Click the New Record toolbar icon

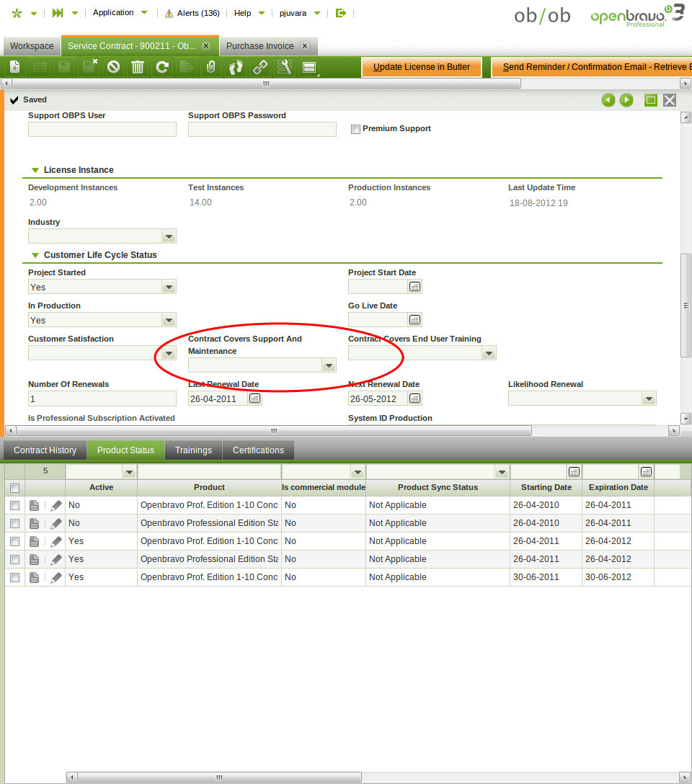coord(15,67)
